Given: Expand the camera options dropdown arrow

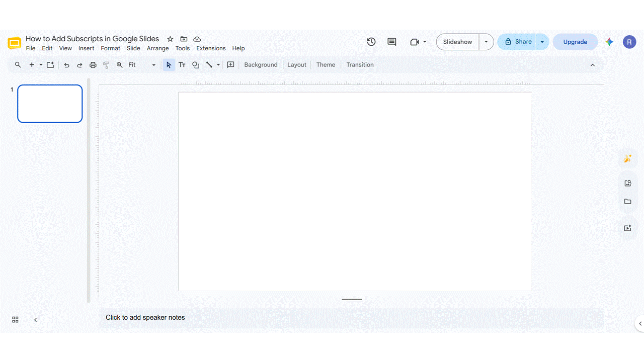Looking at the screenshot, I should (425, 42).
